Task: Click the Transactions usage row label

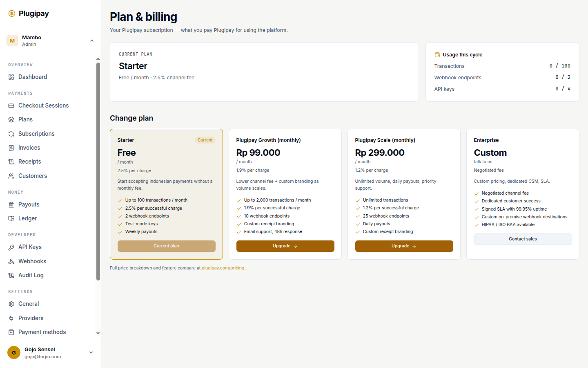Action: click(449, 66)
